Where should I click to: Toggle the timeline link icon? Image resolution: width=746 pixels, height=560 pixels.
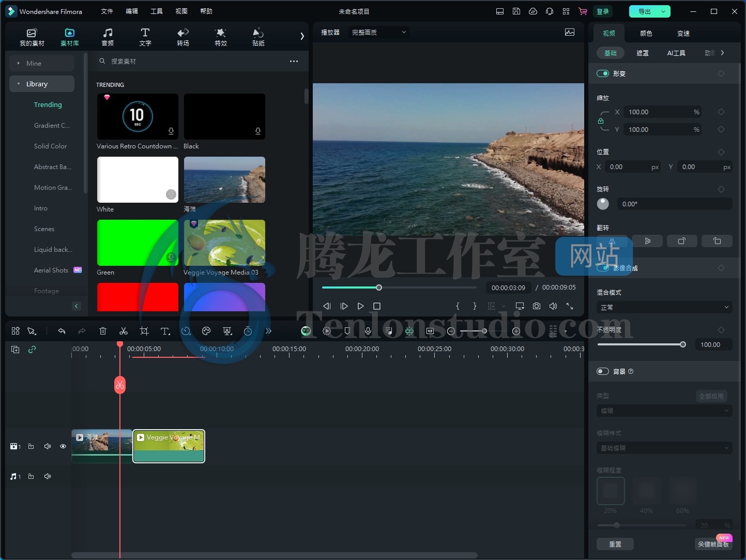pos(32,350)
